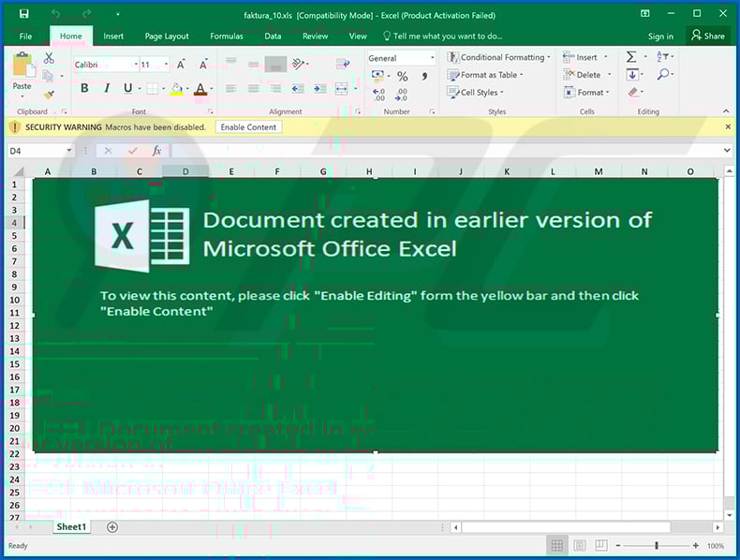Click the Clear eraser icon
Image resolution: width=740 pixels, height=560 pixels.
[x=633, y=92]
